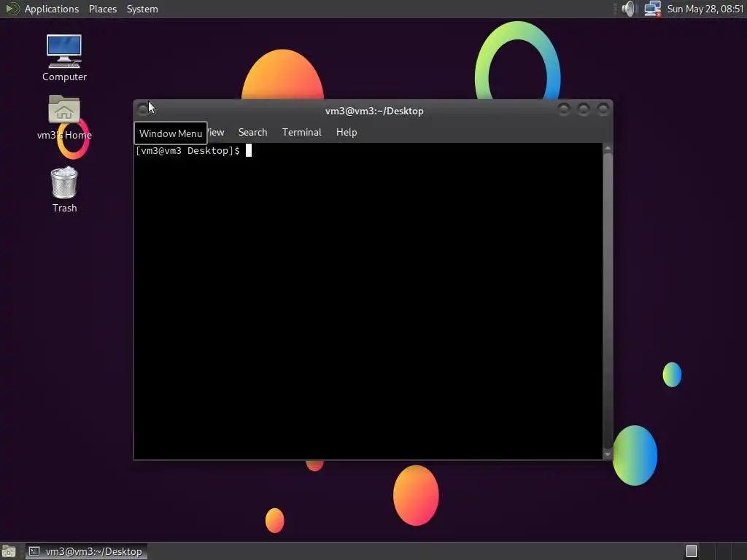Select the Trash desktop icon
Image resolution: width=747 pixels, height=560 pixels.
[x=64, y=190]
